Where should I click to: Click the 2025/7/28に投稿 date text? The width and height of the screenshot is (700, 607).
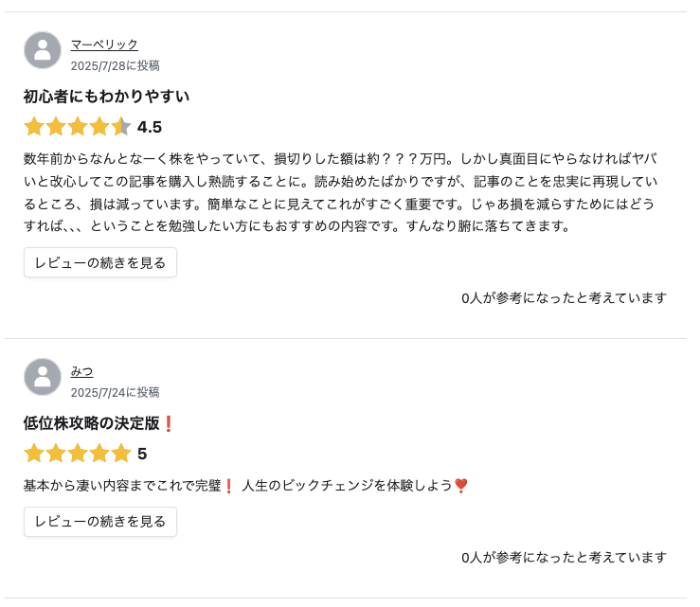point(116,65)
